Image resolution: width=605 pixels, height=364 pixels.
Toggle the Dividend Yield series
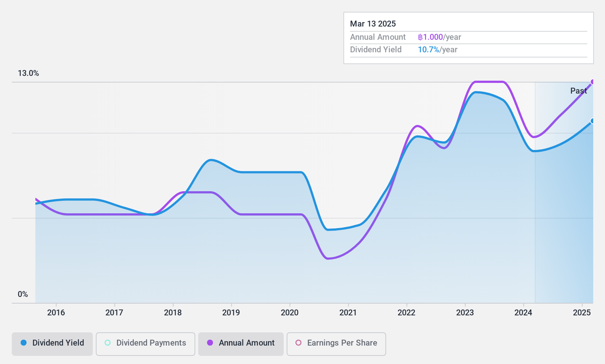pos(52,344)
